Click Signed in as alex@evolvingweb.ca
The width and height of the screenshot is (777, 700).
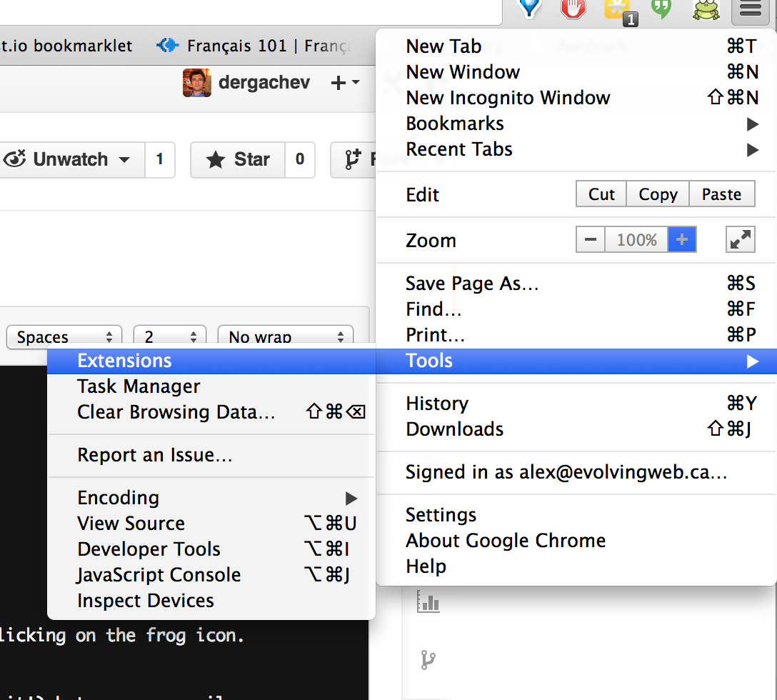(x=576, y=472)
